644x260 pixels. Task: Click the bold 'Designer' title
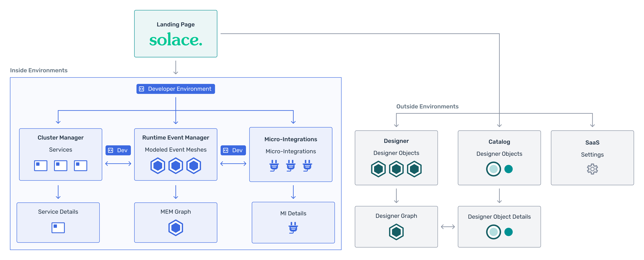(x=396, y=141)
